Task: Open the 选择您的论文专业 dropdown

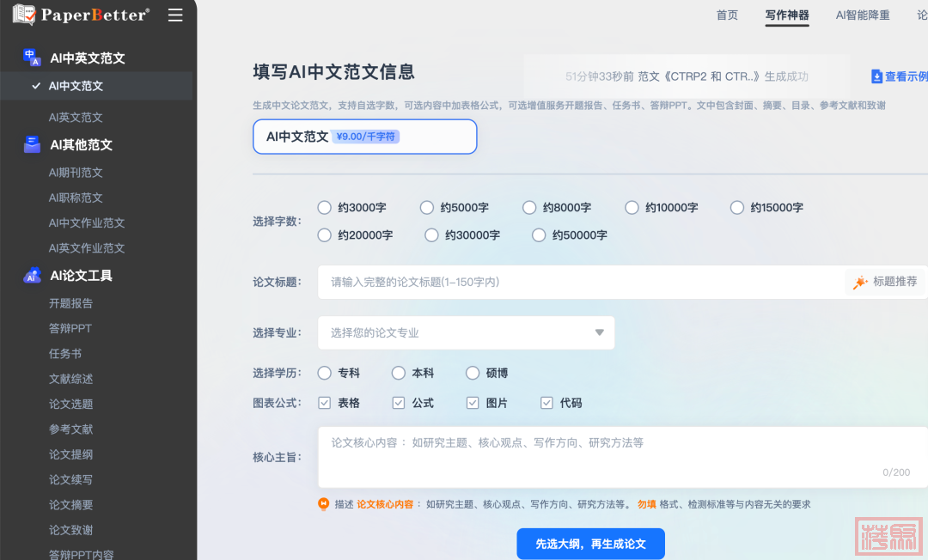Action: (x=466, y=332)
